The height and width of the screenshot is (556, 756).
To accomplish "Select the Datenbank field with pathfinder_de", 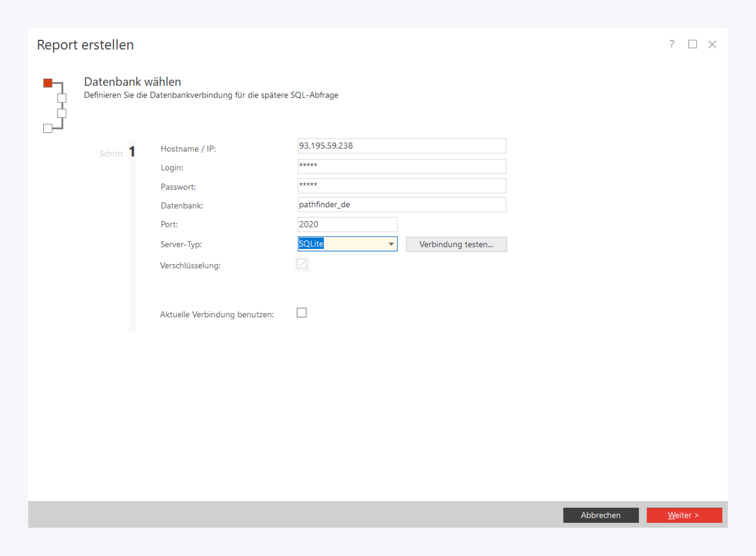I will coord(402,205).
